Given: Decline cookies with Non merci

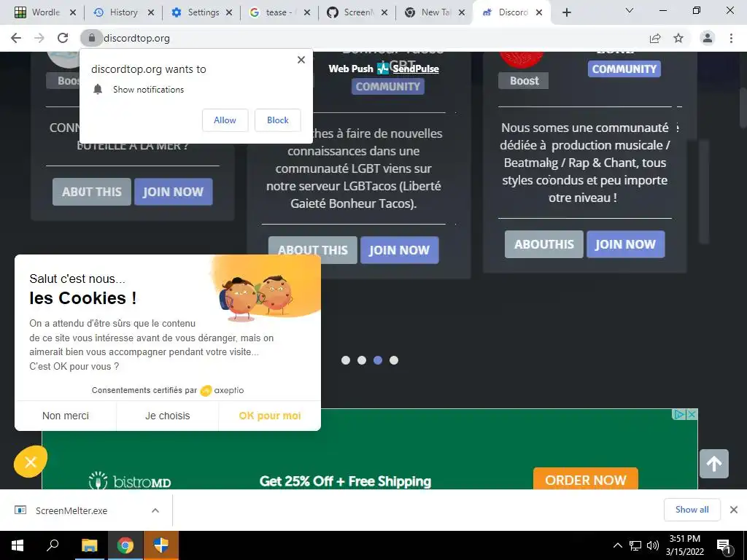Looking at the screenshot, I should click(66, 416).
